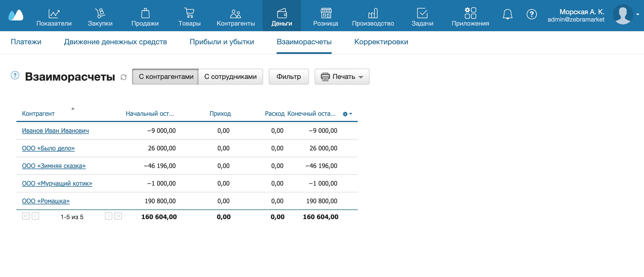
Task: Toggle ascending sort on Контрагент column
Action: [73, 108]
